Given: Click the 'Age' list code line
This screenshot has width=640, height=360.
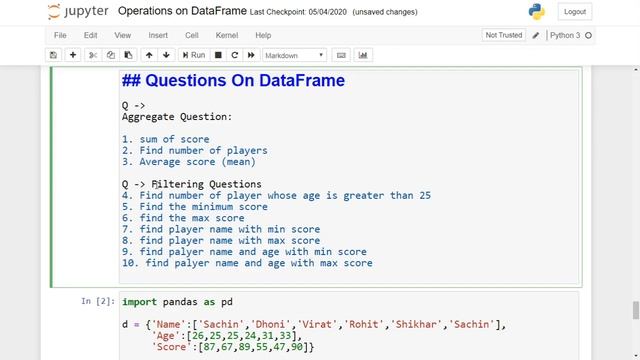Looking at the screenshot, I should point(227,336).
